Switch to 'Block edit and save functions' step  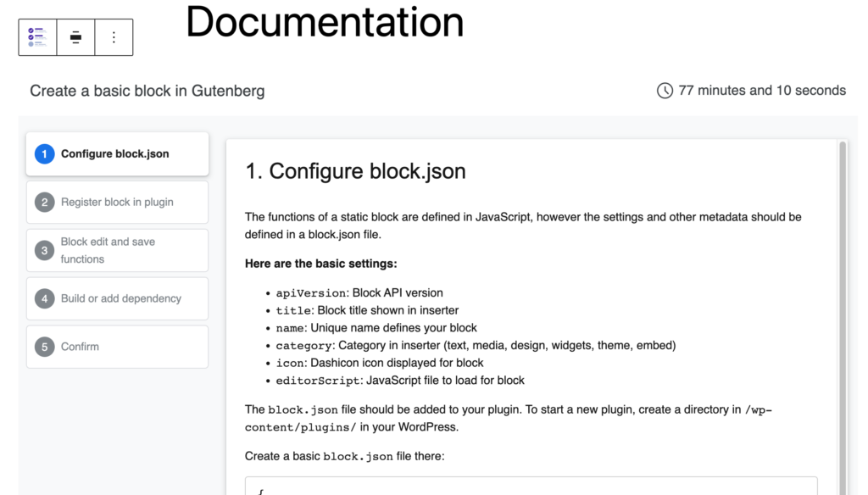(117, 250)
